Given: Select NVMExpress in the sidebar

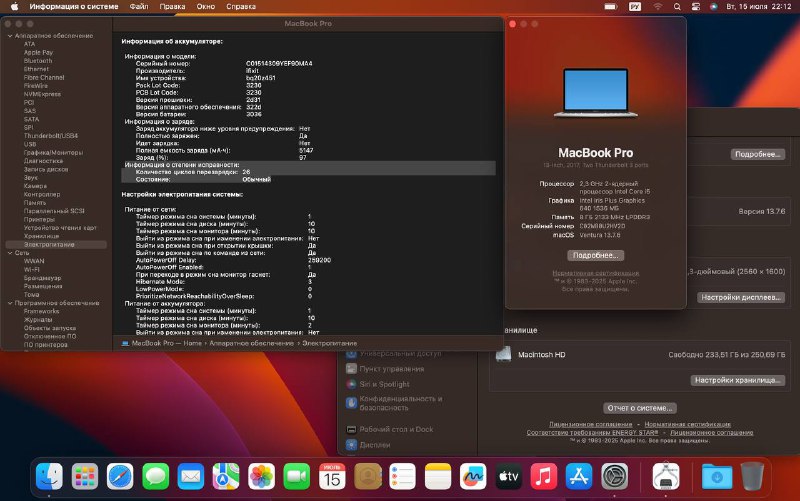Looking at the screenshot, I should coord(42,94).
